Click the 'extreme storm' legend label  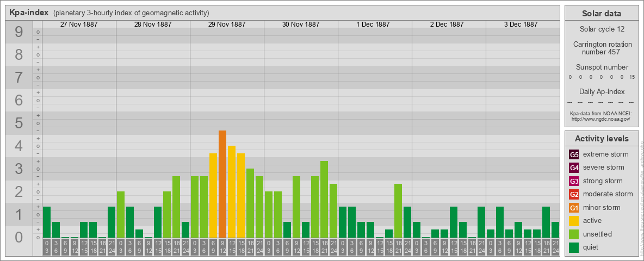[606, 155]
